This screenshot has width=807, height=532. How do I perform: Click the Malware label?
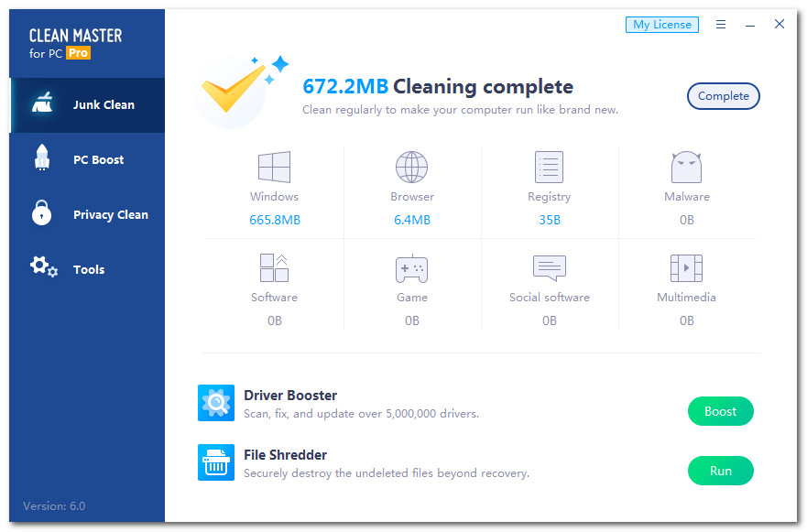pyautogui.click(x=687, y=197)
